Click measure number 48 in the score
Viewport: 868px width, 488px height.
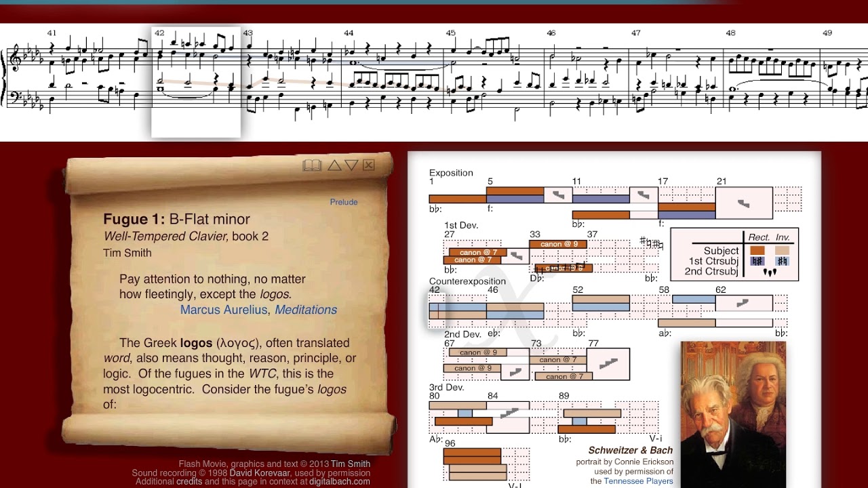pos(730,33)
